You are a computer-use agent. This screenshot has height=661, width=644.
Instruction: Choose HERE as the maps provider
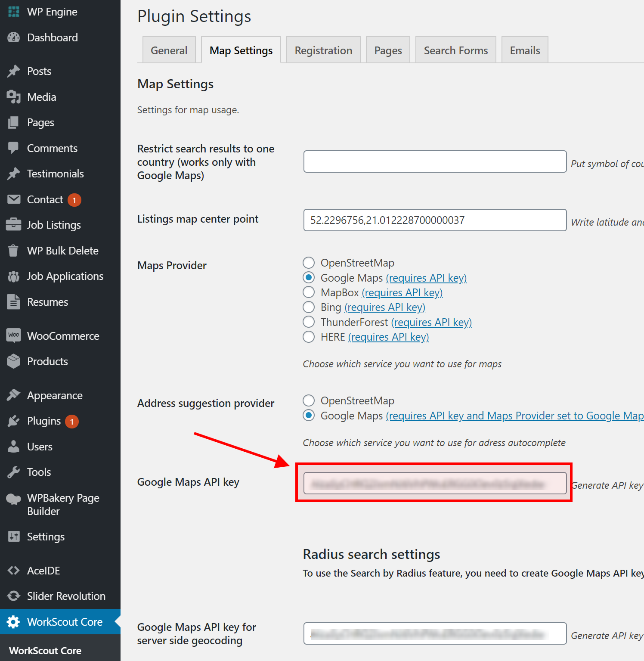point(309,337)
